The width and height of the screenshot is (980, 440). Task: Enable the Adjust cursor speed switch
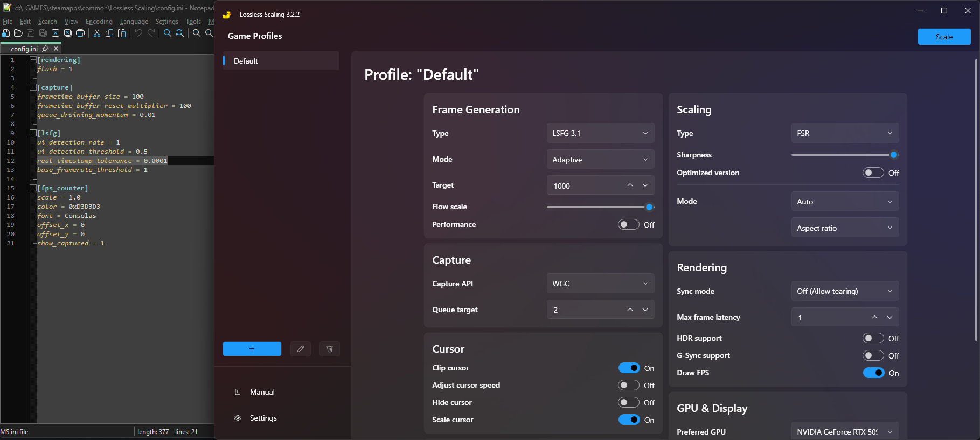(629, 385)
